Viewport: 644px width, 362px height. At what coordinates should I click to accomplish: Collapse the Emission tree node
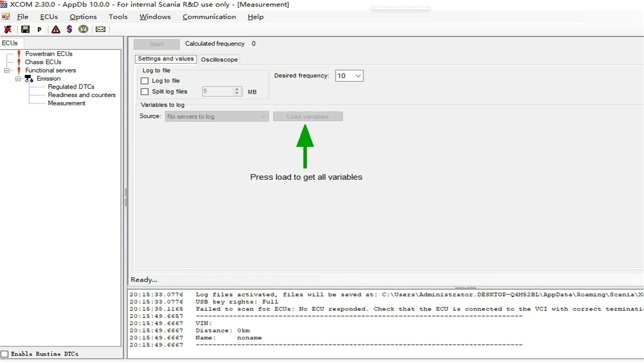18,79
